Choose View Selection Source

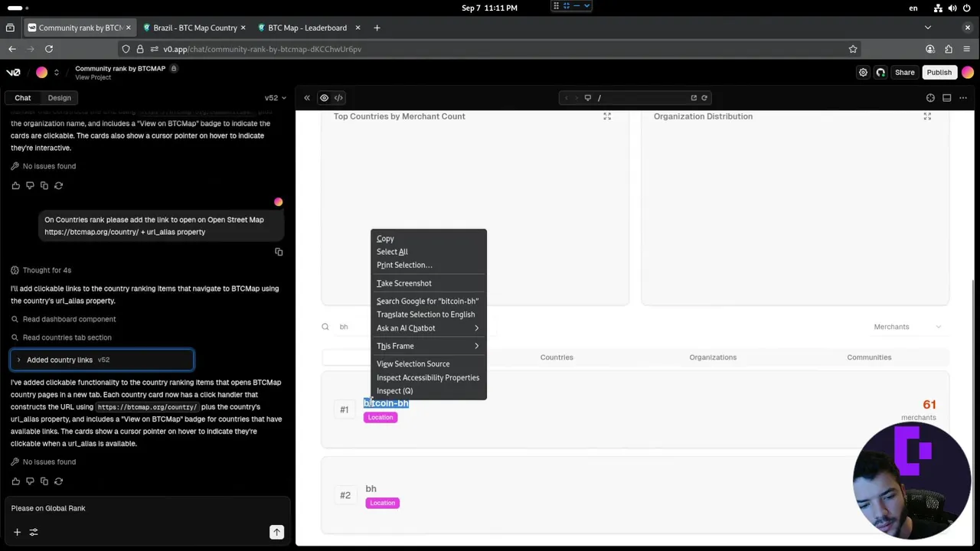pyautogui.click(x=428, y=364)
